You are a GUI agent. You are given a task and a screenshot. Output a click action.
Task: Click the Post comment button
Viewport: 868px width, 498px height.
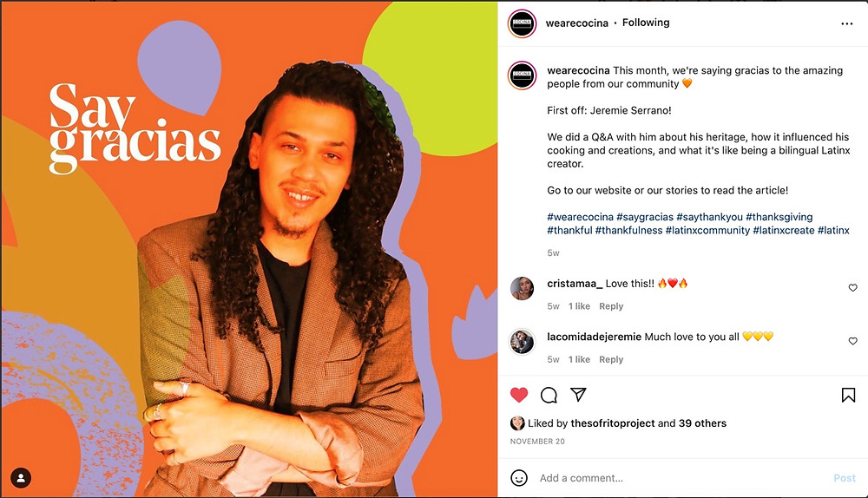click(x=845, y=478)
